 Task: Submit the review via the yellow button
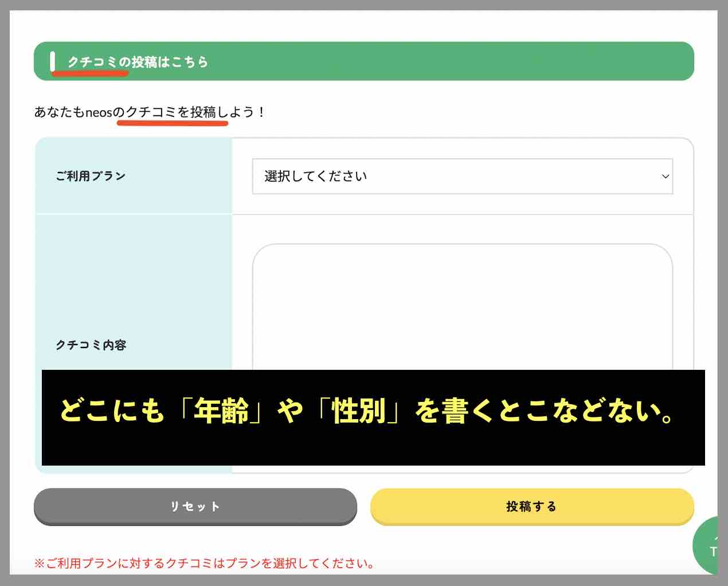(531, 506)
